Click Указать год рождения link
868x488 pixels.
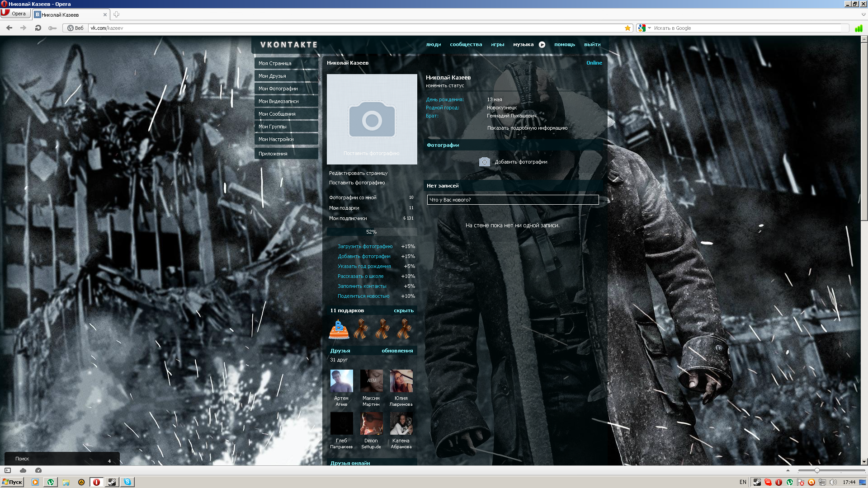pos(364,266)
